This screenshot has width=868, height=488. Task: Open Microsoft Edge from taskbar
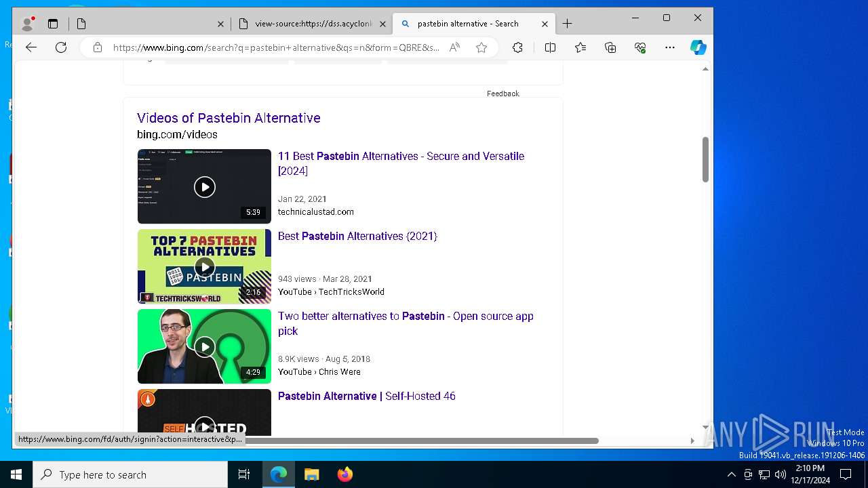coord(279,474)
